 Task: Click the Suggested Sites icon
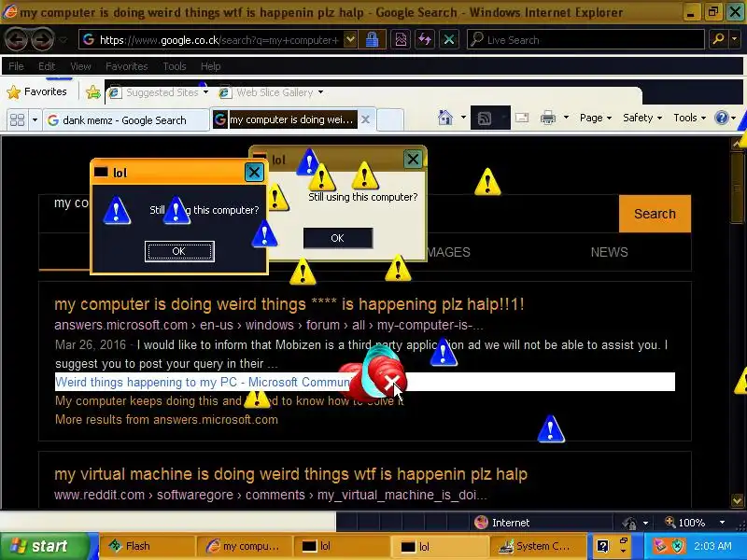pos(114,92)
